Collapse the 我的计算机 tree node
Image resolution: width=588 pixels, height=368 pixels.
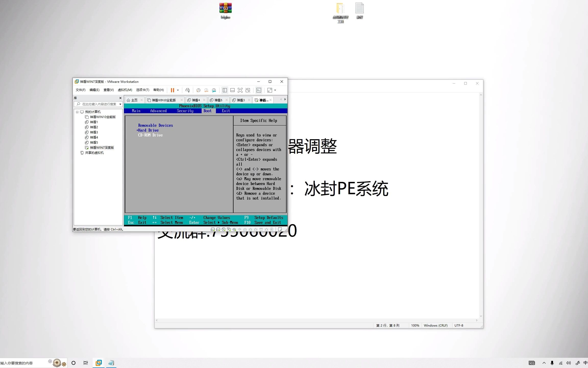[77, 112]
